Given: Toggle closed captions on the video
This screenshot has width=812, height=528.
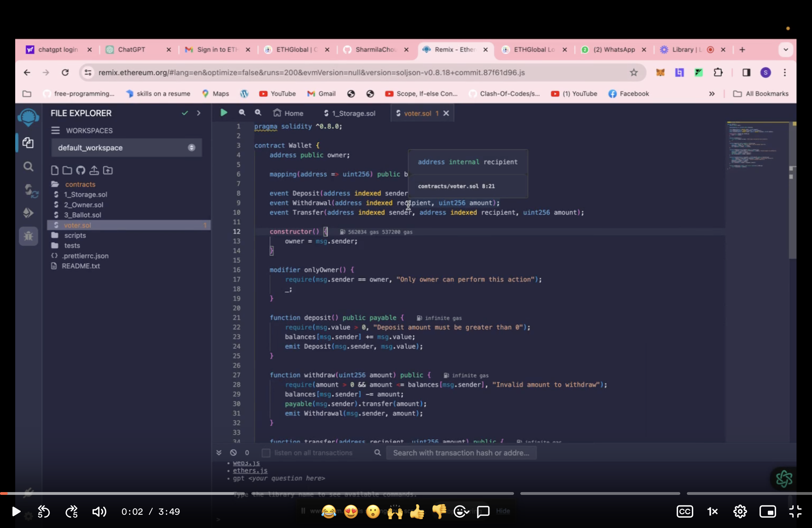Looking at the screenshot, I should (684, 511).
